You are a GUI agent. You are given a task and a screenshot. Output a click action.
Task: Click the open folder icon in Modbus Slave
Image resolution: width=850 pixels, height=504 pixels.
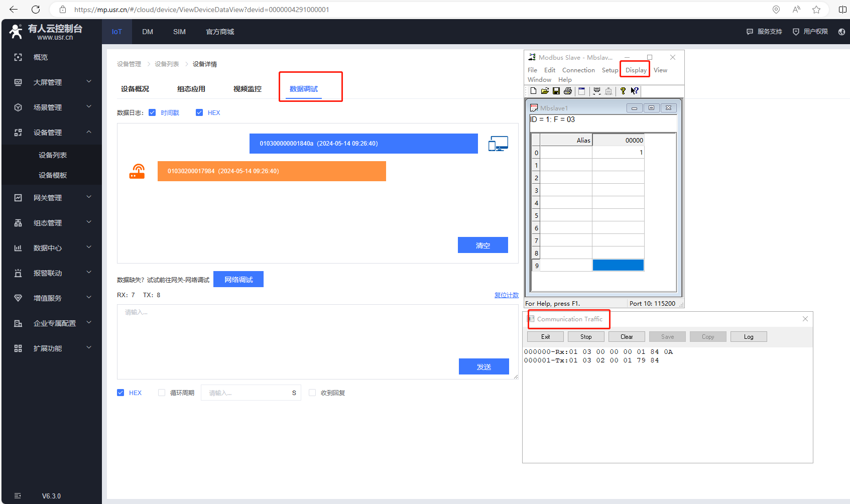coord(545,91)
